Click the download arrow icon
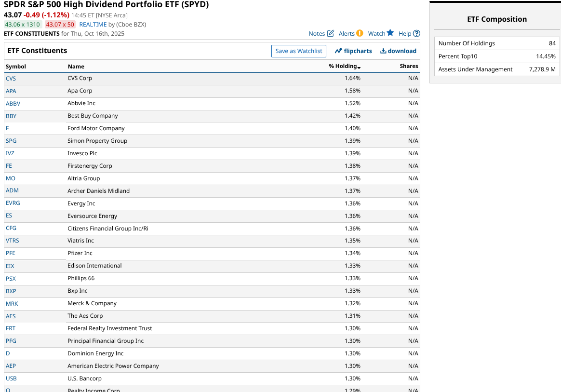The height and width of the screenshot is (392, 561). point(383,51)
